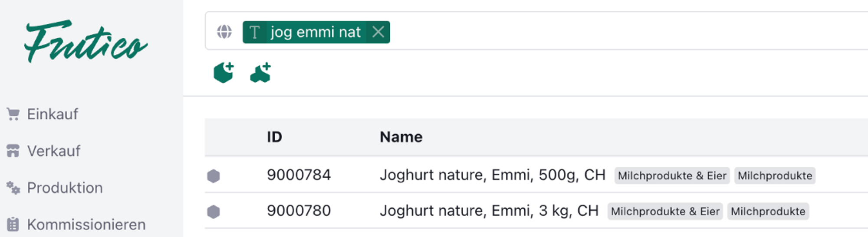868x237 pixels.
Task: Open the Kommissionieren menu item
Action: pos(86,224)
